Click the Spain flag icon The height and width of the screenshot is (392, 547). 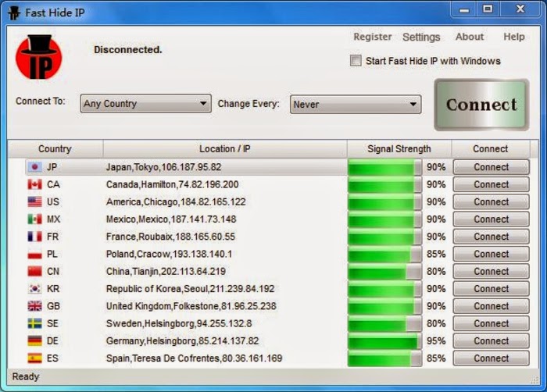34,358
